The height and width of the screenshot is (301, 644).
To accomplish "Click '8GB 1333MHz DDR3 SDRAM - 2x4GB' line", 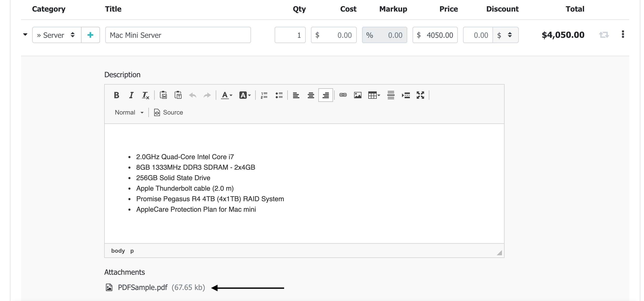I will click(x=196, y=167).
